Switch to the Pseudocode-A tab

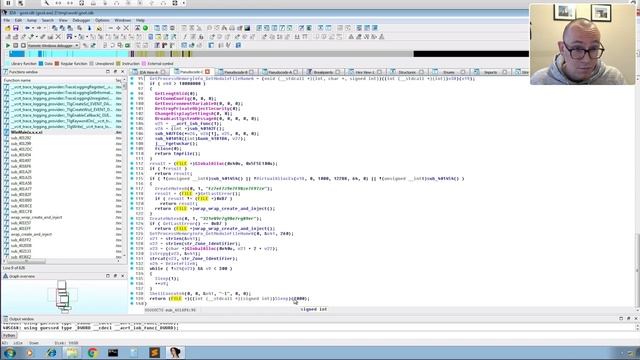(280, 72)
